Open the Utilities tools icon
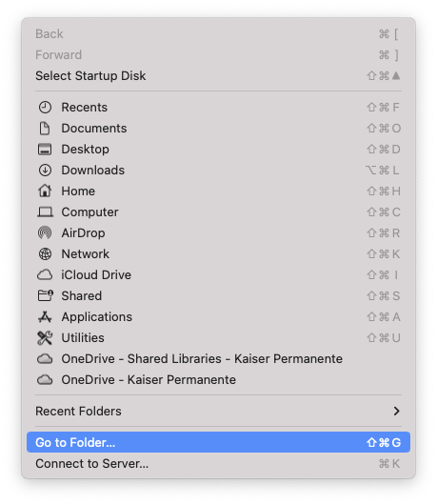 click(x=45, y=338)
